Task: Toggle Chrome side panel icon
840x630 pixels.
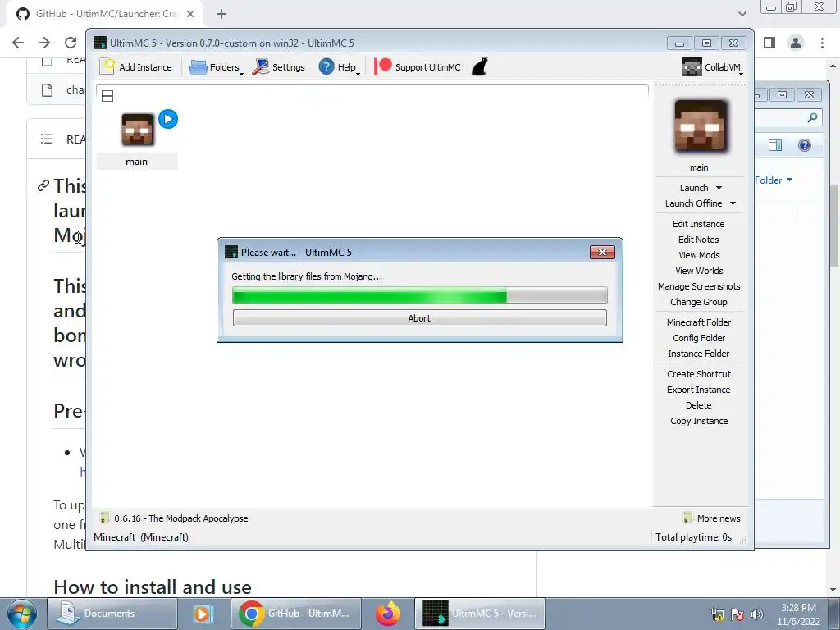Action: pos(769,43)
